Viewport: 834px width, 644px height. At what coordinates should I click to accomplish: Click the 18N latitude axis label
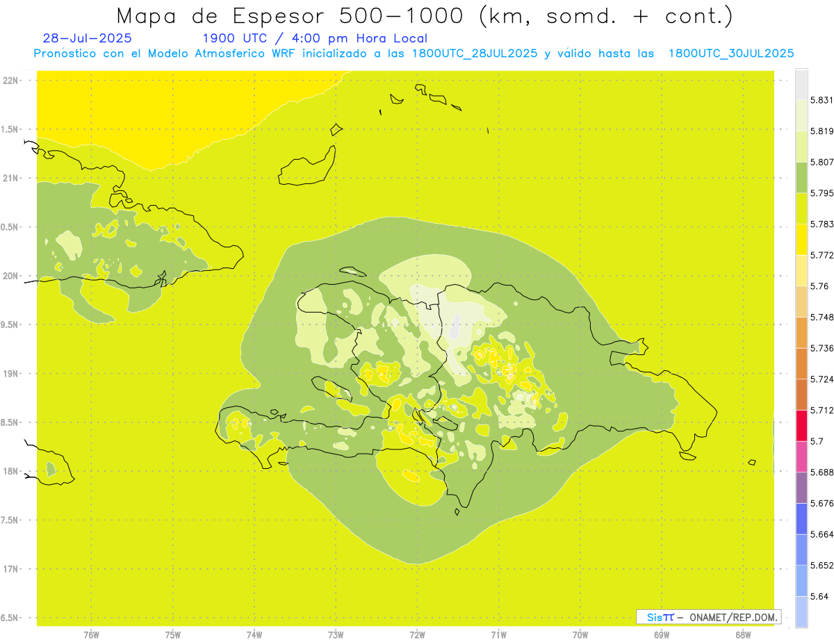10,472
